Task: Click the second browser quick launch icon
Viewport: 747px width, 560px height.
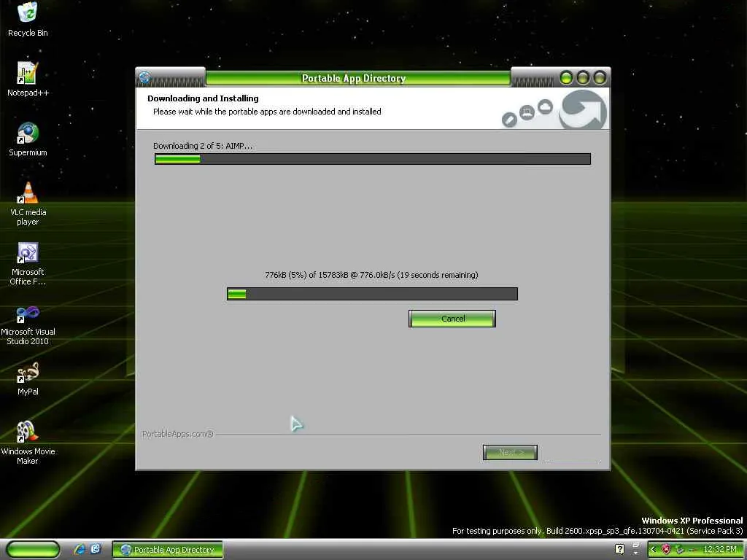Action: coord(96,550)
